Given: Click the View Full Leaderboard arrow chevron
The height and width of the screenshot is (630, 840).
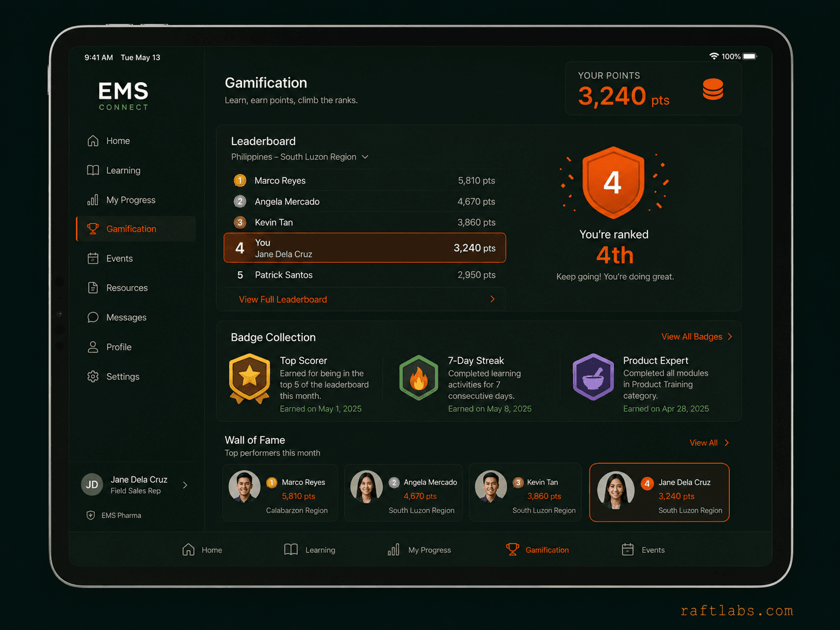Looking at the screenshot, I should pos(493,299).
